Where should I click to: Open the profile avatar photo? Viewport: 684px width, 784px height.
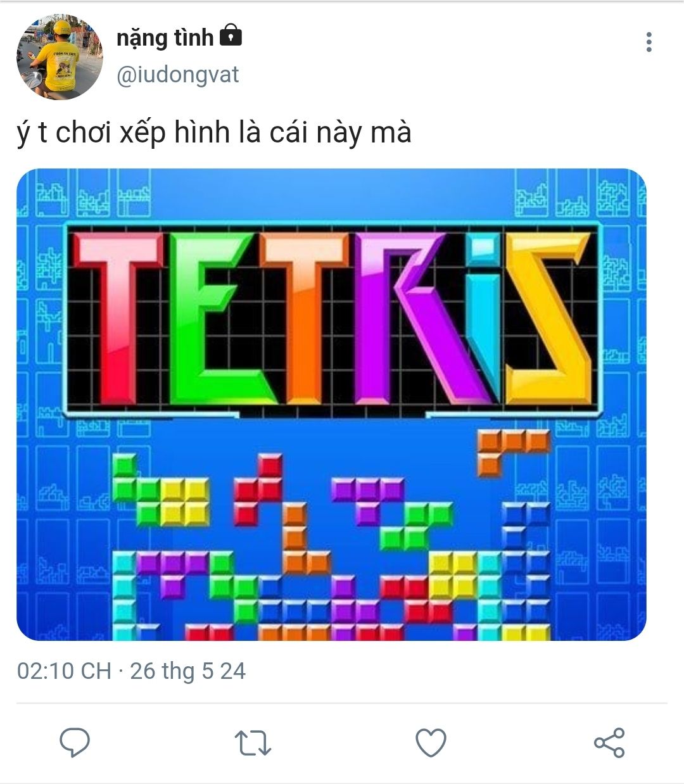coord(60,57)
